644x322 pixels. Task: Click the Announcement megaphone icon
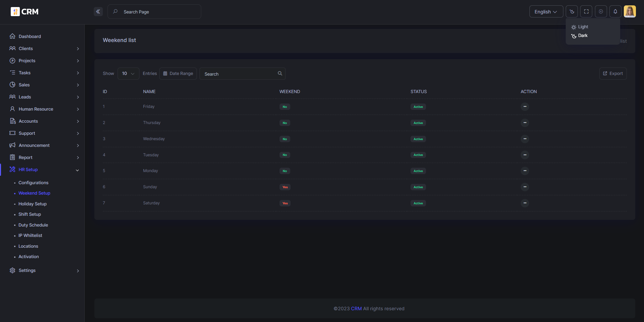pyautogui.click(x=12, y=145)
